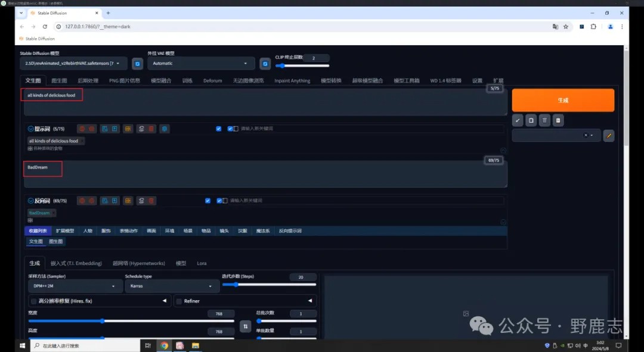Click the first blue edit icon in 反向词 toolbar
Image resolution: width=644 pixels, height=352 pixels.
(x=105, y=201)
